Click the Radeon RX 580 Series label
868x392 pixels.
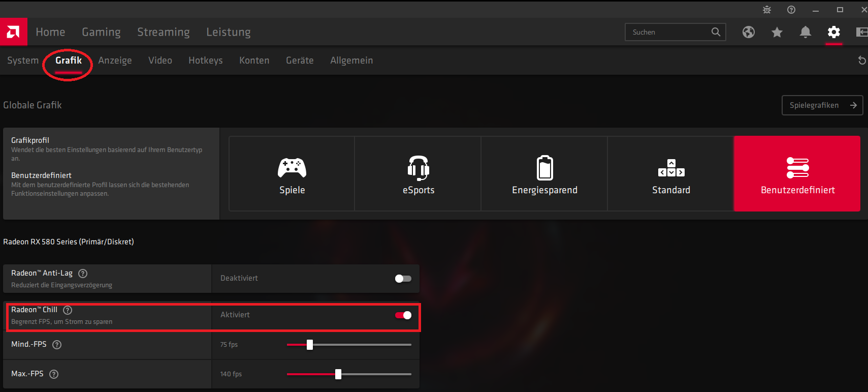click(69, 242)
